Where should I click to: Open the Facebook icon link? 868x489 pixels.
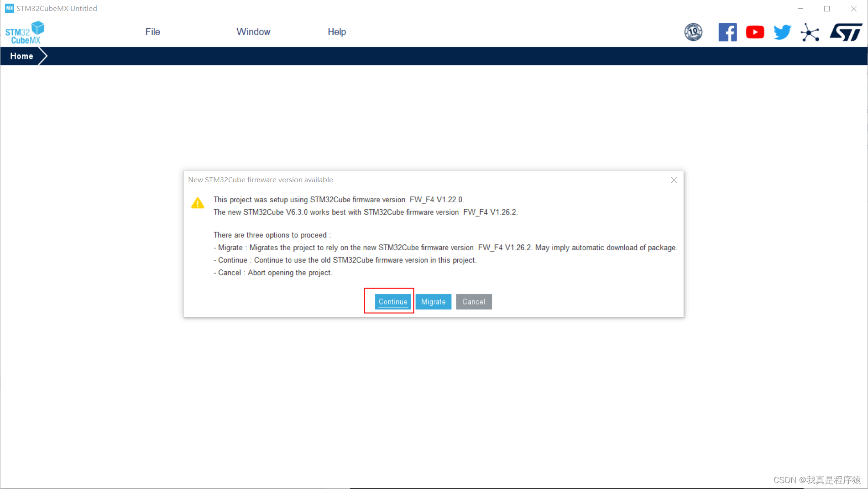click(x=727, y=32)
